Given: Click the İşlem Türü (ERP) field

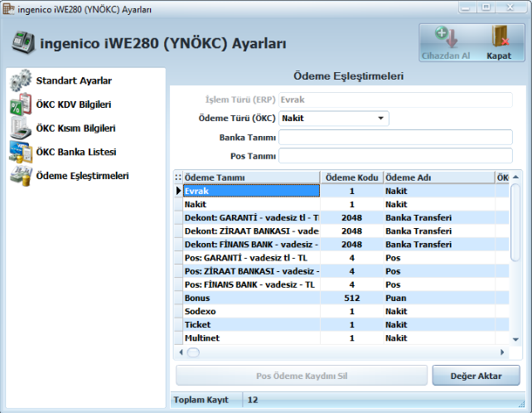Looking at the screenshot, I should coord(395,100).
